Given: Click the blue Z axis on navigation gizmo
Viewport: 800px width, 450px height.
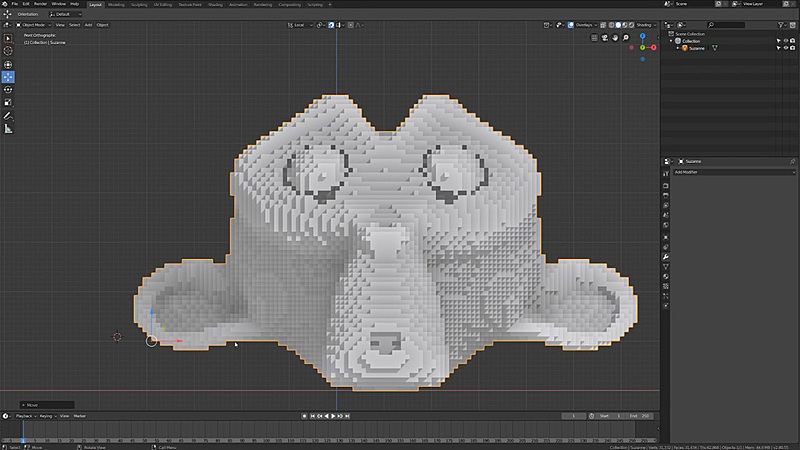Looking at the screenshot, I should click(x=642, y=36).
